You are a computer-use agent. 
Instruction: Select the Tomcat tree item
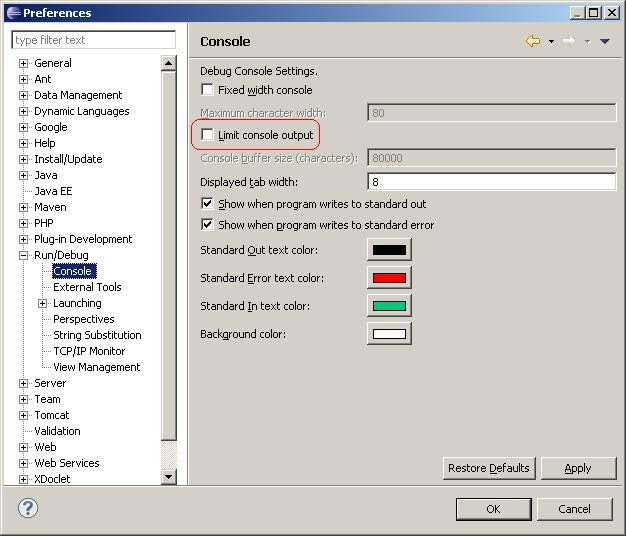click(52, 415)
